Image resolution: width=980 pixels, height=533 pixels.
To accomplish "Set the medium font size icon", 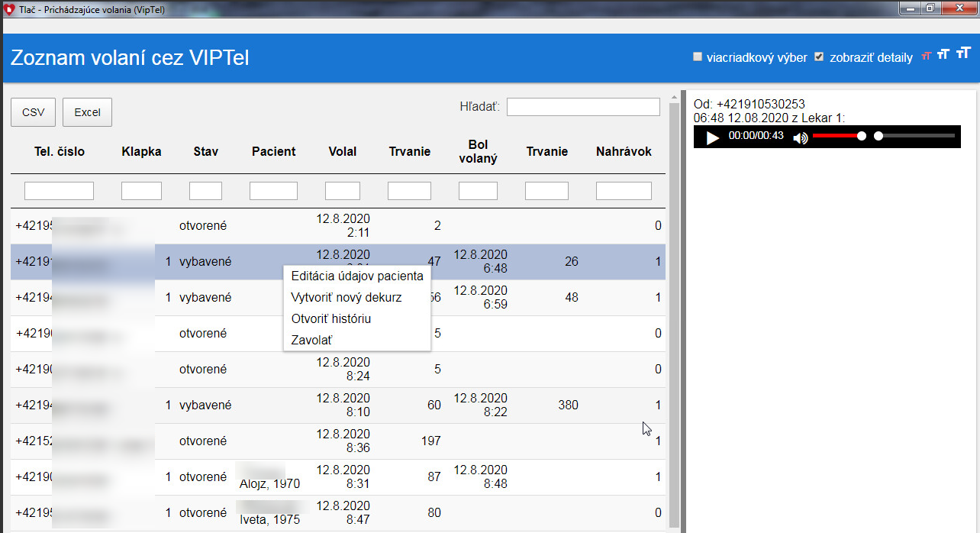I will pos(943,54).
